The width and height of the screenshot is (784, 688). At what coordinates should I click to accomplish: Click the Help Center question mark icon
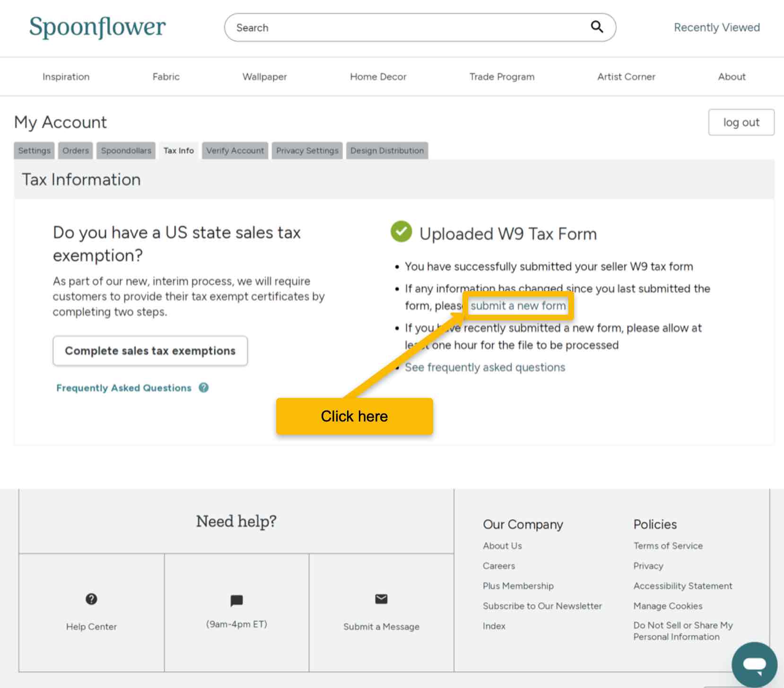91,599
